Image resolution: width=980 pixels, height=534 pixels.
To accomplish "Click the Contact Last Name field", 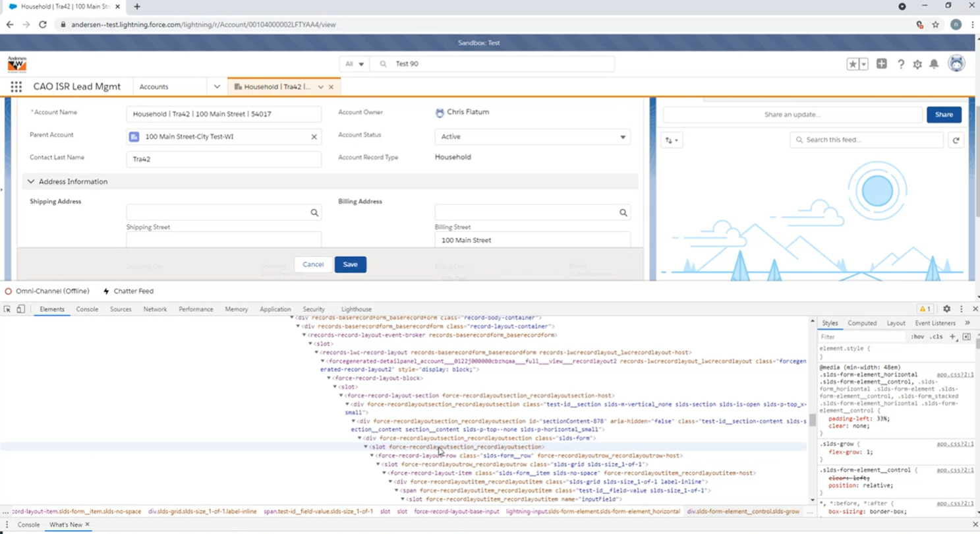I will [224, 159].
